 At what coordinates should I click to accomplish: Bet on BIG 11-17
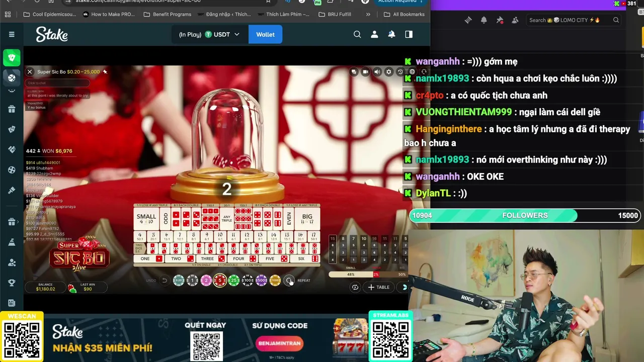tap(307, 219)
